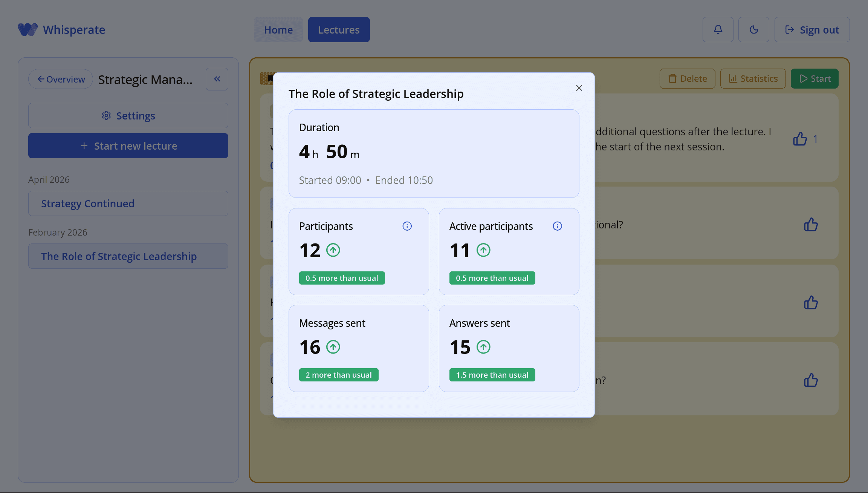Toggle dark mode with the moon icon
This screenshot has height=493, width=868.
point(753,29)
